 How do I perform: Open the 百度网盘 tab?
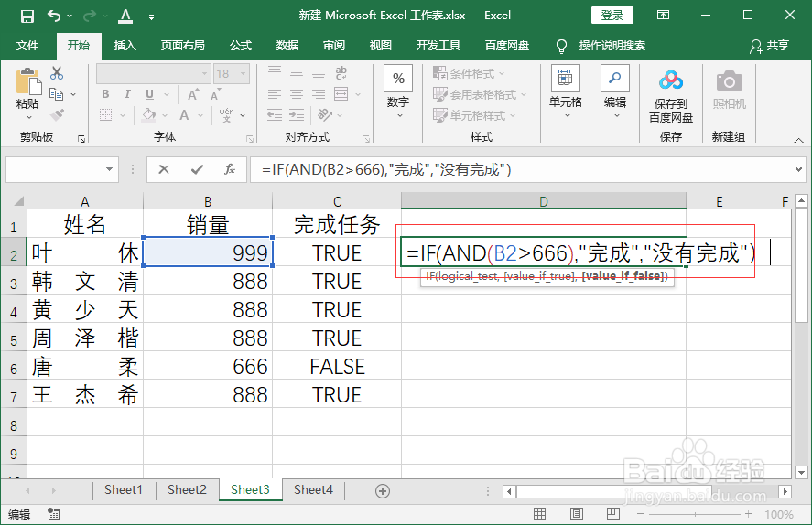coord(507,46)
